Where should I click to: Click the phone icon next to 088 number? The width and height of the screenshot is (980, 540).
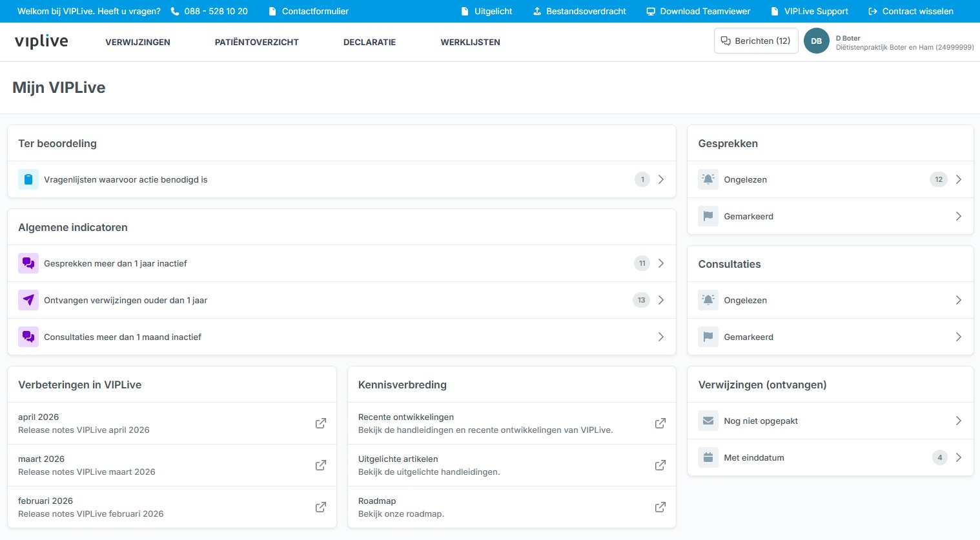(175, 11)
